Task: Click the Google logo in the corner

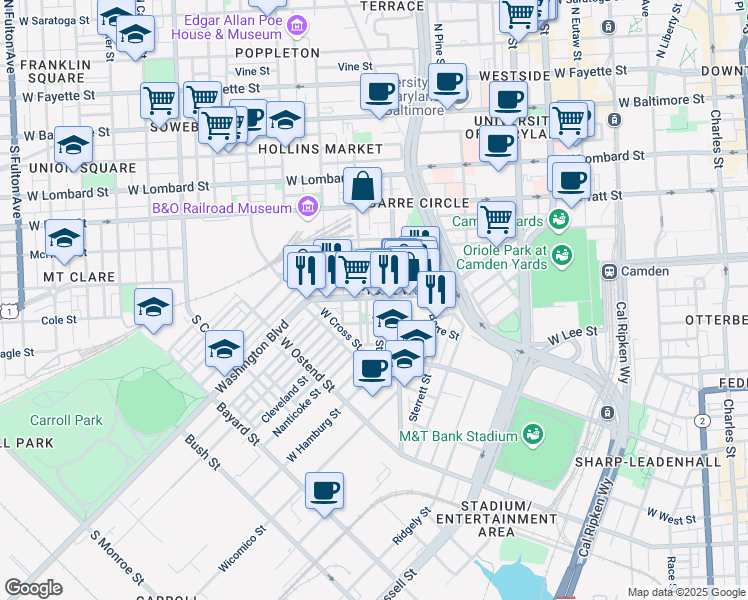Action: (33, 588)
